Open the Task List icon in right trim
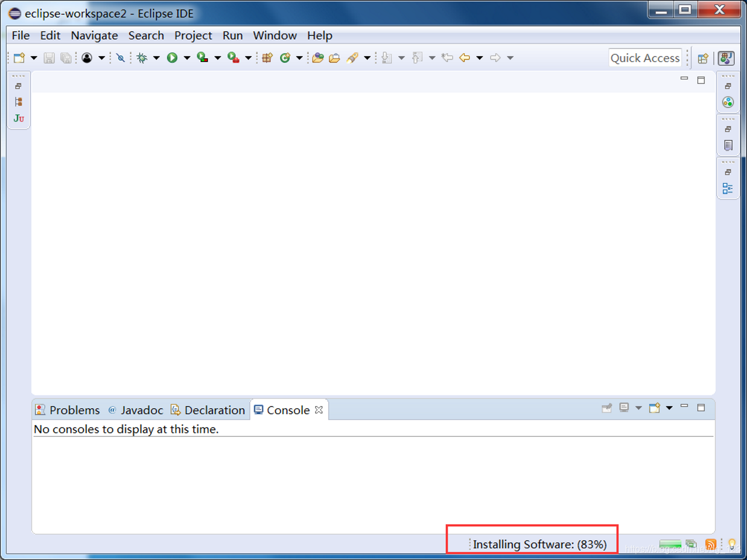 (728, 145)
